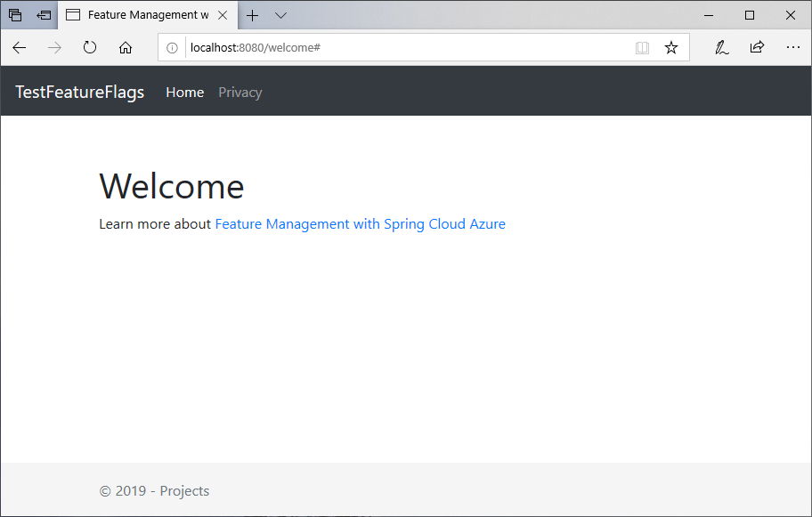This screenshot has width=812, height=517.
Task: Expand the tab preview chevron
Action: coord(280,15)
